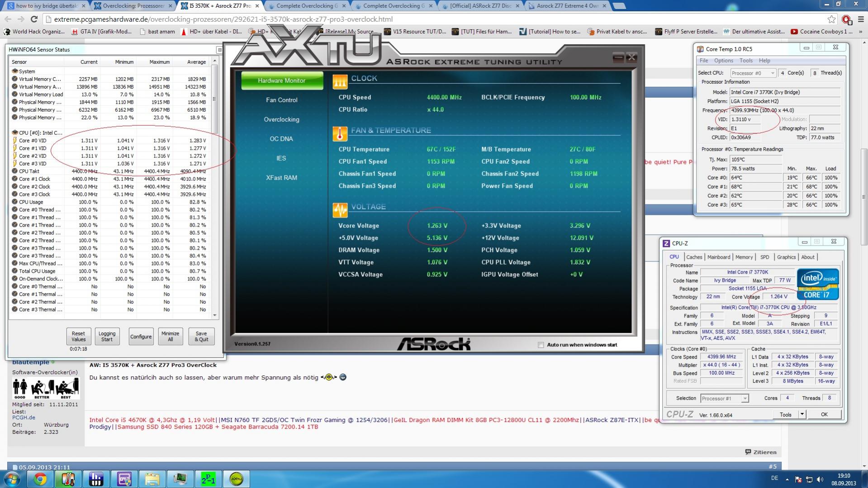This screenshot has width=868, height=488.
Task: Click the Fan & Temperature thermometer icon
Action: click(x=340, y=133)
